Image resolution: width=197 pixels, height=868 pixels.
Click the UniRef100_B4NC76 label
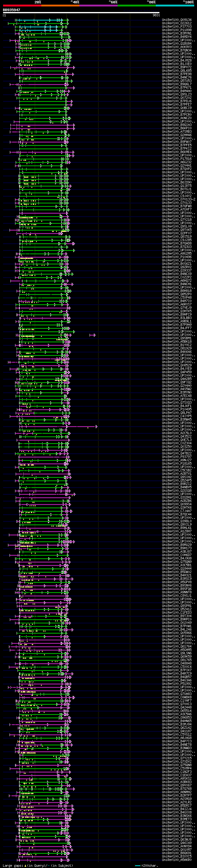pos(177,78)
